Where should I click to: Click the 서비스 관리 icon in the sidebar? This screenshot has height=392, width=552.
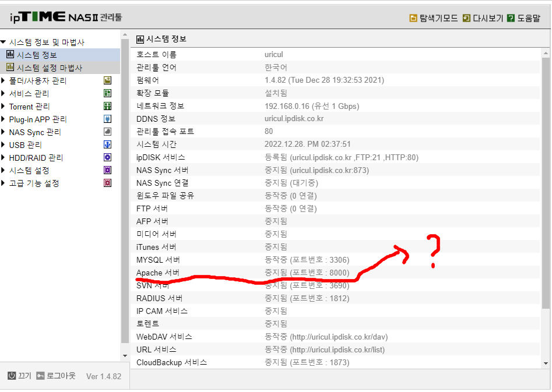click(107, 93)
